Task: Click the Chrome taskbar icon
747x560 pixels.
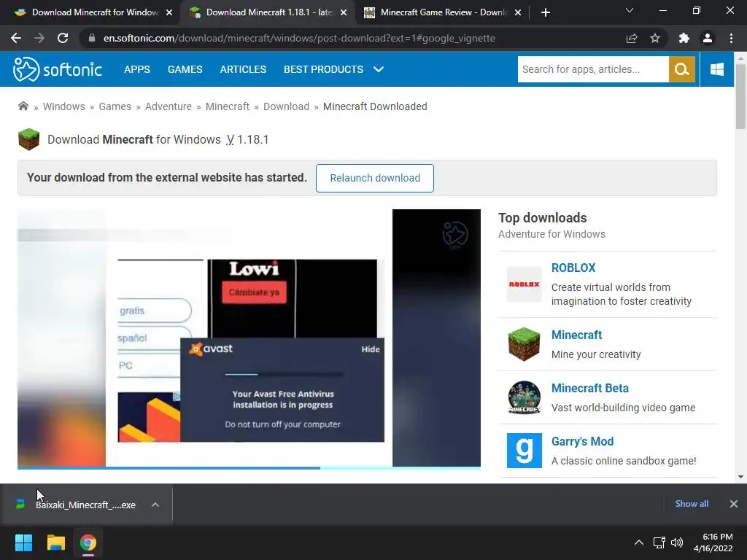Action: (88, 542)
